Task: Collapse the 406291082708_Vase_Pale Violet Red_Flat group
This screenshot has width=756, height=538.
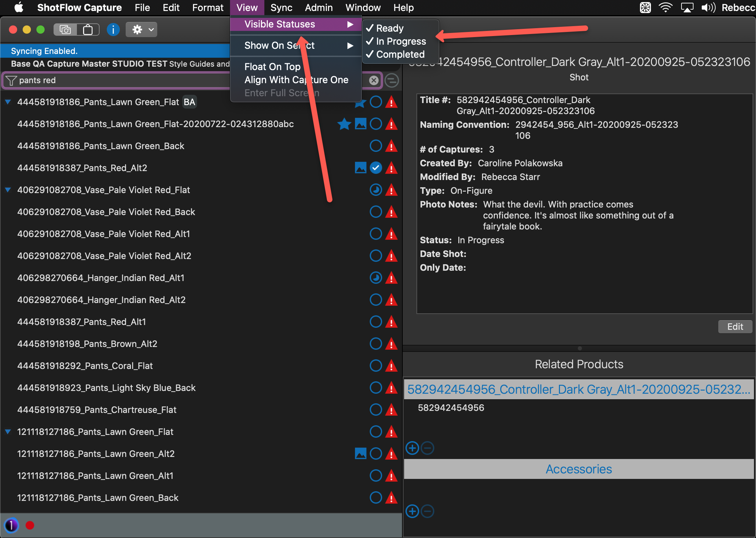Action: (x=8, y=190)
